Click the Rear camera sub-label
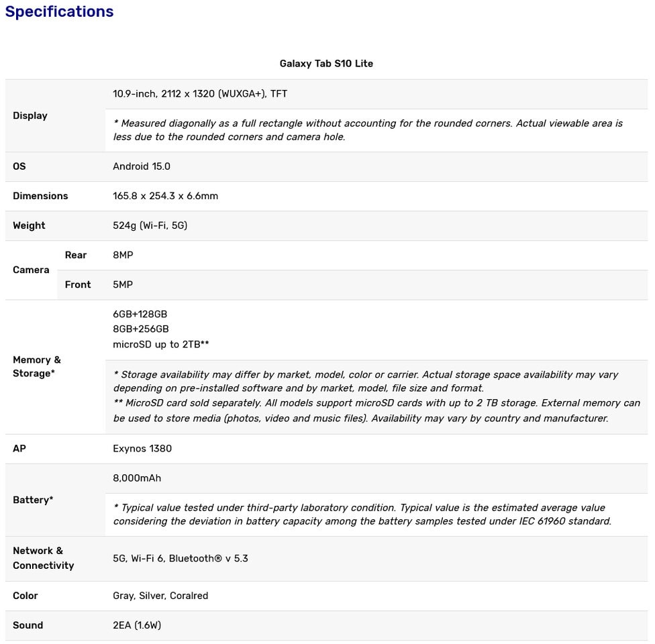The height and width of the screenshot is (644, 655). 76,255
